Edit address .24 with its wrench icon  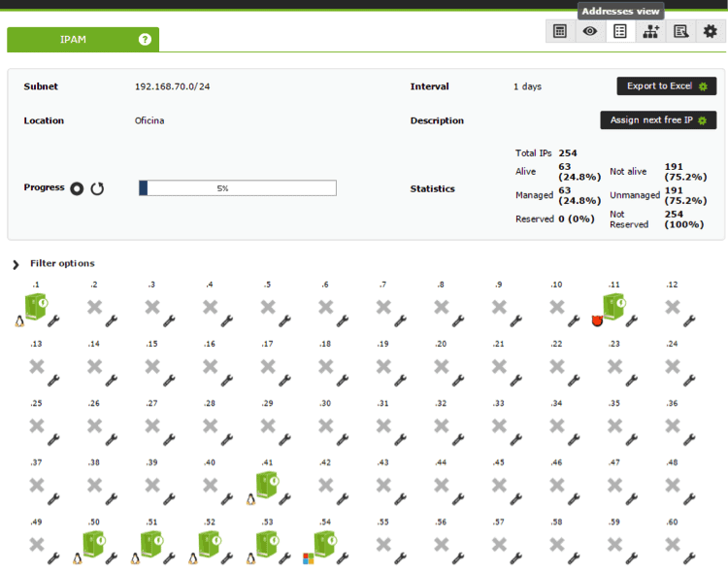(x=689, y=380)
